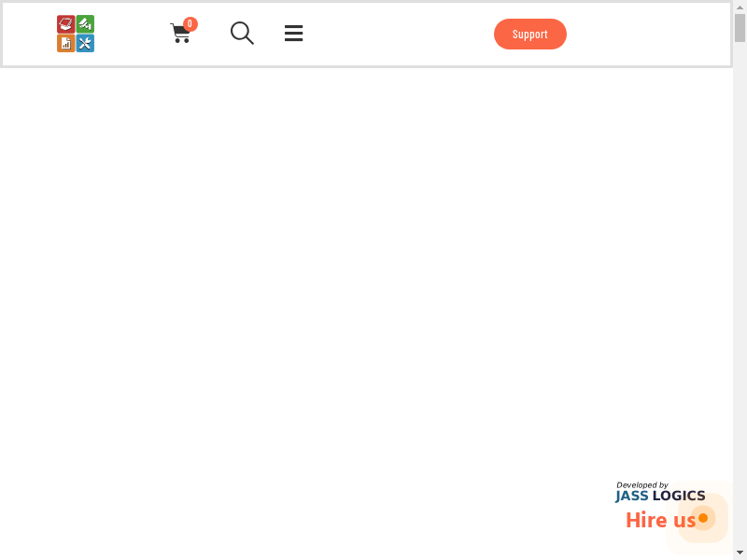
Task: Open search with the magnifier icon
Action: 242,34
